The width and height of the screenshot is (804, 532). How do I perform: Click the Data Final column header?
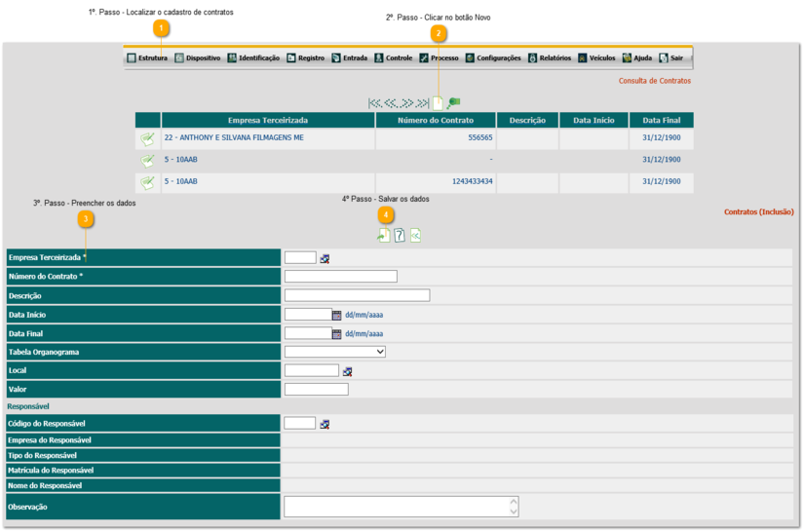pos(662,121)
